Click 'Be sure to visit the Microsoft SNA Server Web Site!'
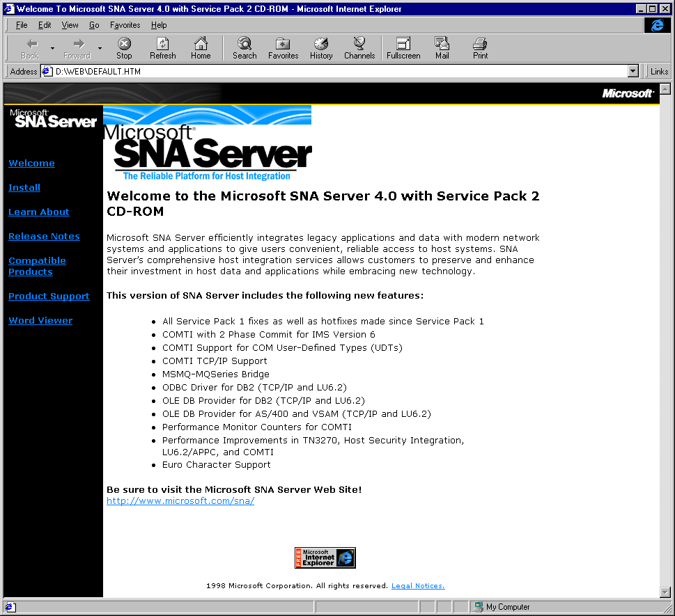This screenshot has width=675, height=616. [234, 489]
